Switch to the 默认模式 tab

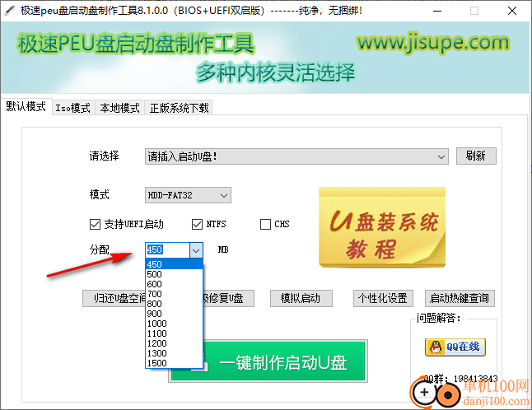(26, 107)
